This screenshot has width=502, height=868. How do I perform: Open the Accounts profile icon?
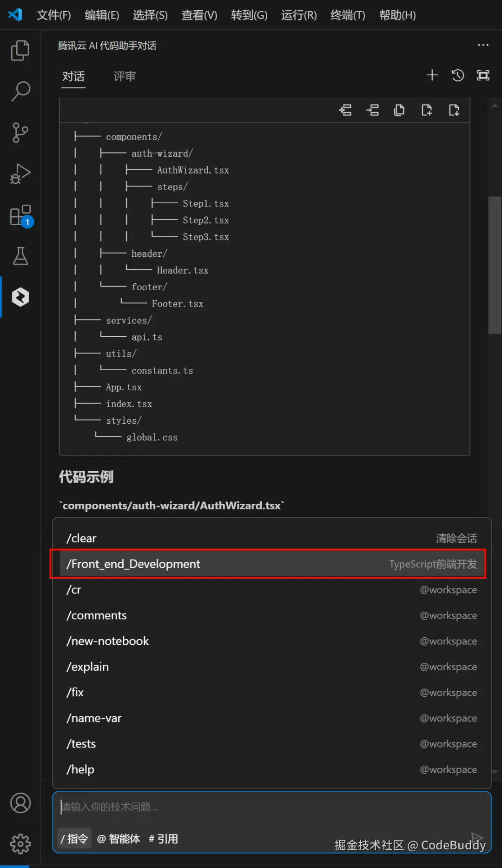(x=20, y=803)
